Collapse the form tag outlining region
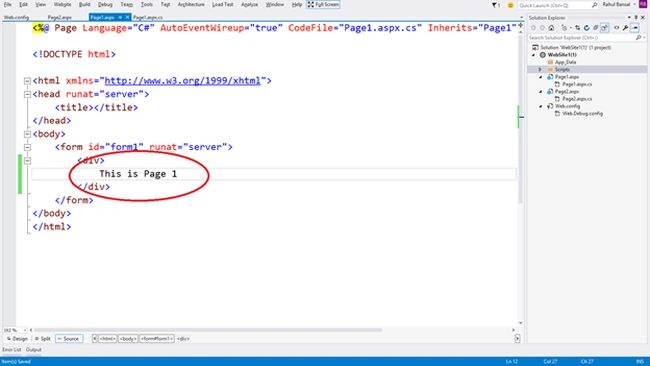Image resolution: width=650 pixels, height=366 pixels. (27, 147)
